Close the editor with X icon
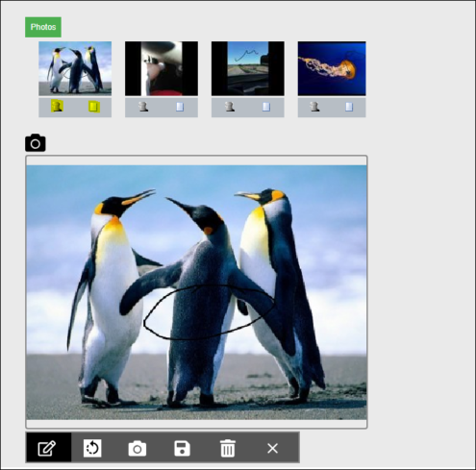 [x=272, y=448]
